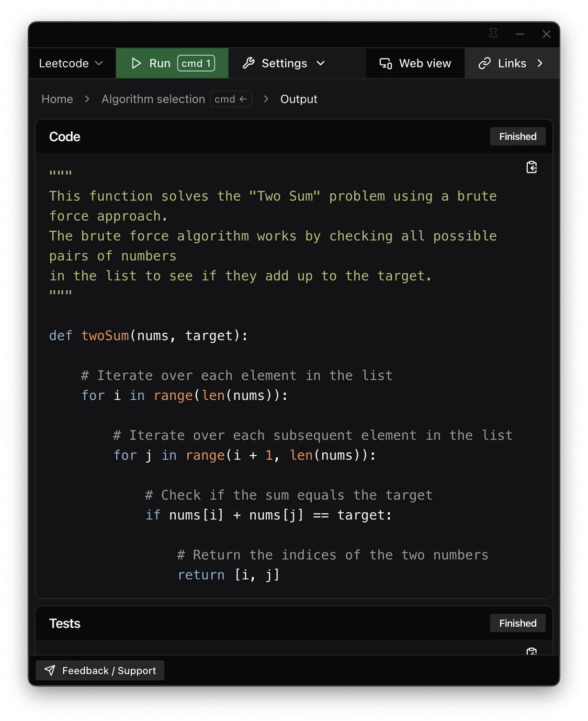Open the Output breadcrumb item
This screenshot has width=588, height=721.
[x=299, y=99]
